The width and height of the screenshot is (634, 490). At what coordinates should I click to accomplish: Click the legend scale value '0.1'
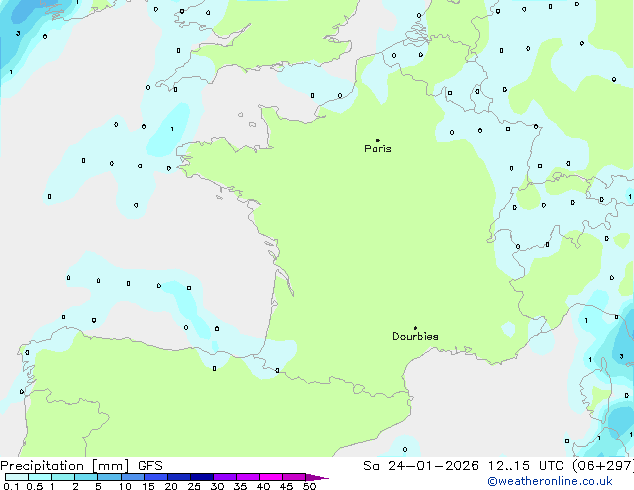(11, 486)
